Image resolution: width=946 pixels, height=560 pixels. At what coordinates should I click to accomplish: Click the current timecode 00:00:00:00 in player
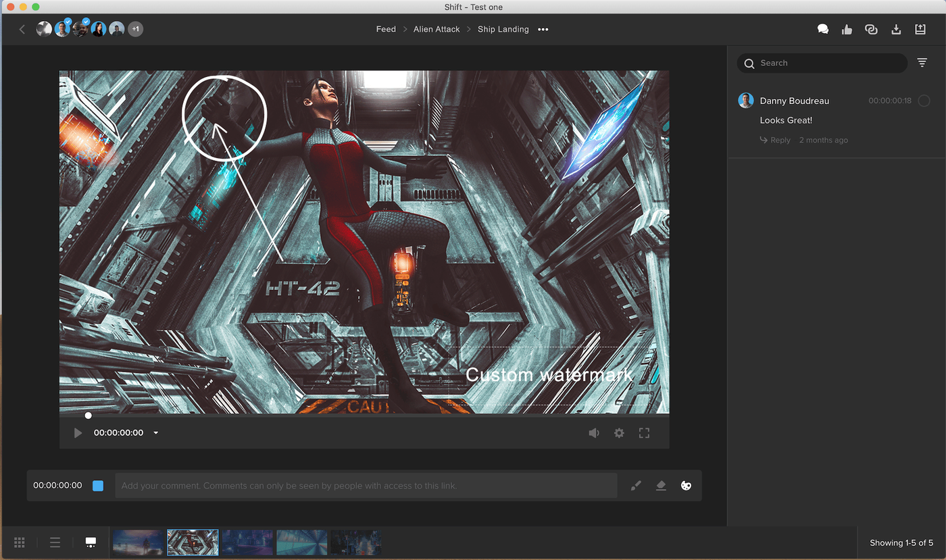(x=118, y=433)
